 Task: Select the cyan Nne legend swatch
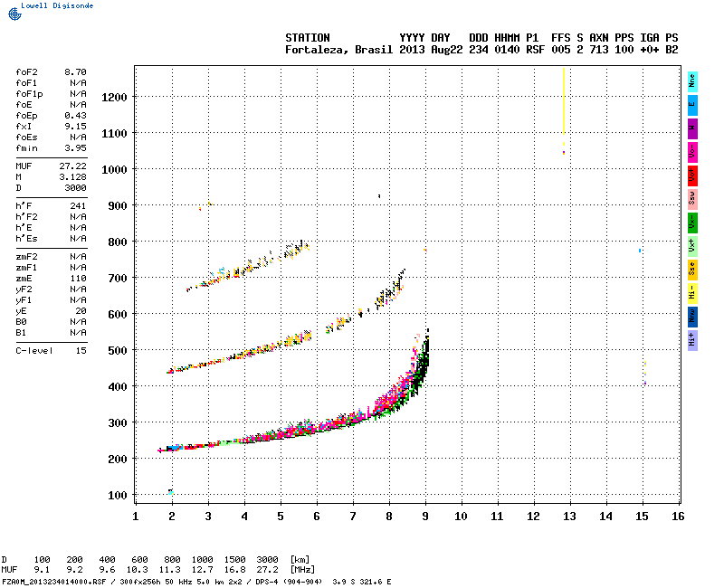click(x=692, y=82)
